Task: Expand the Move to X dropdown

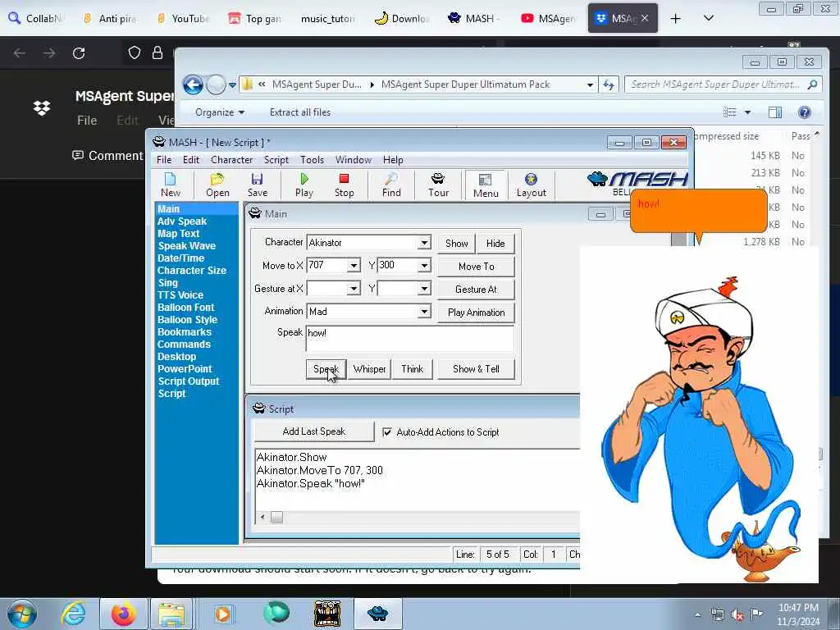Action: click(353, 265)
